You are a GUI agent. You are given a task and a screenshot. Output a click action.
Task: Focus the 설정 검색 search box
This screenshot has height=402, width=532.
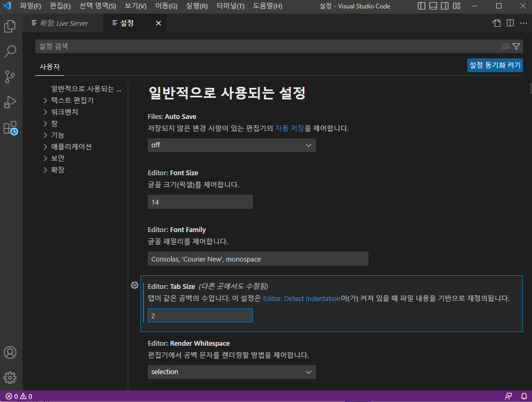[268, 46]
